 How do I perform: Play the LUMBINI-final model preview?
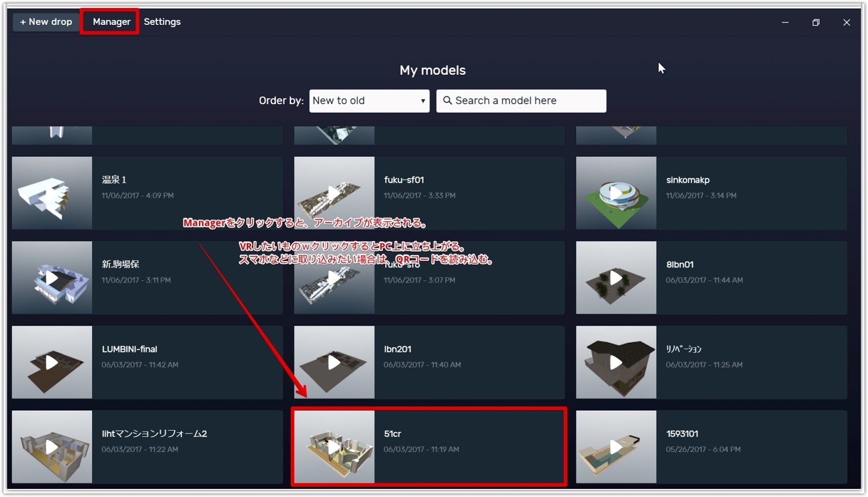tap(52, 362)
